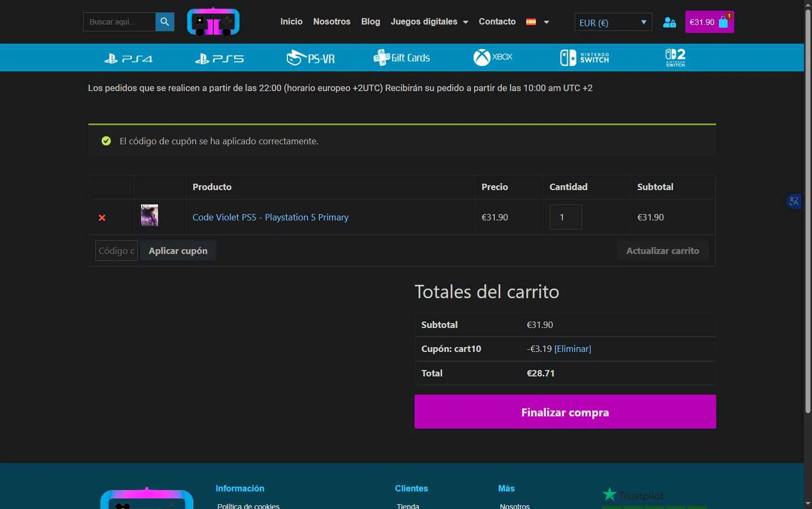812x509 pixels.
Task: Open the Gift Cards category
Action: point(402,58)
